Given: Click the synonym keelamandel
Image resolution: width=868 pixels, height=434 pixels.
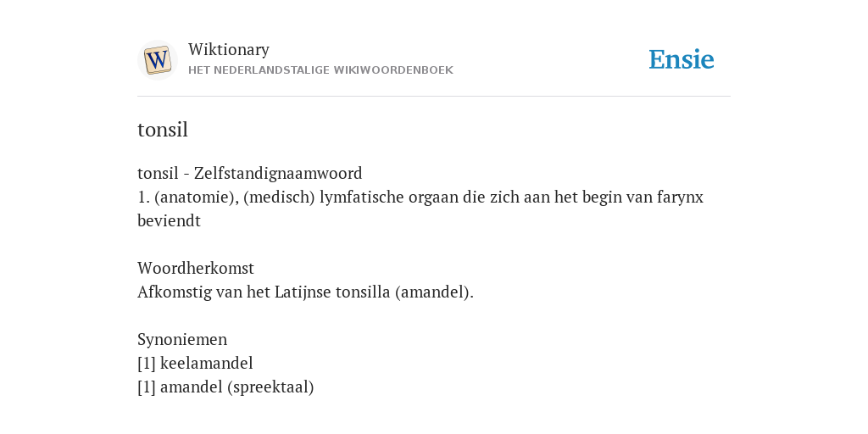Looking at the screenshot, I should tap(207, 363).
